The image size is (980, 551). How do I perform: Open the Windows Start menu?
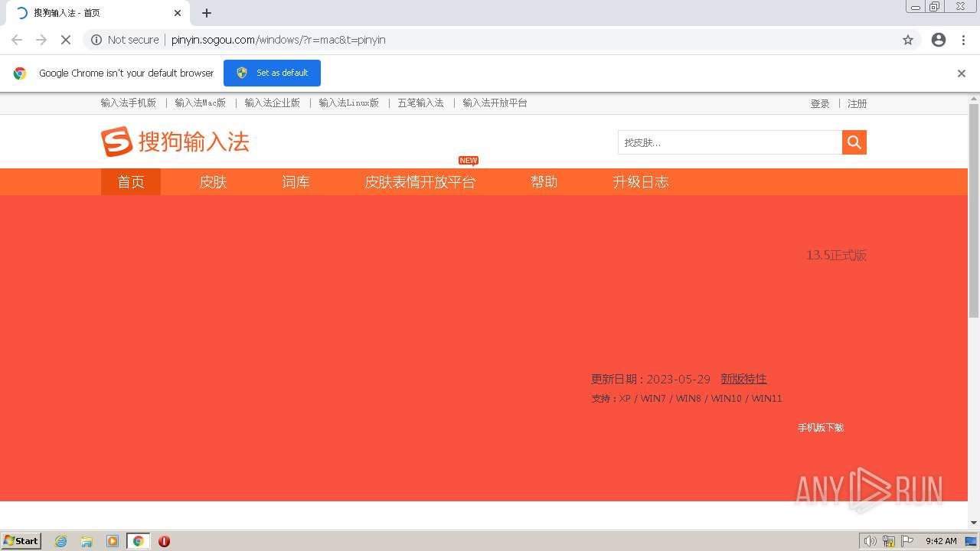click(x=21, y=541)
